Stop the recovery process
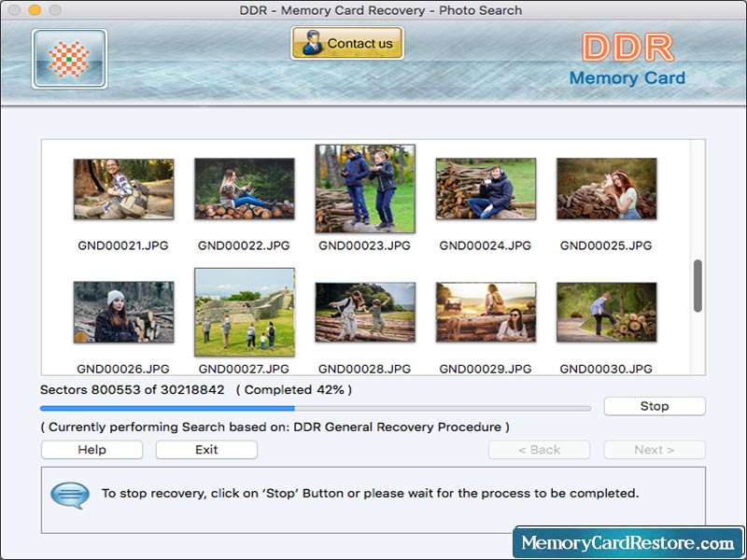Viewport: 747px width, 560px height. [x=654, y=406]
